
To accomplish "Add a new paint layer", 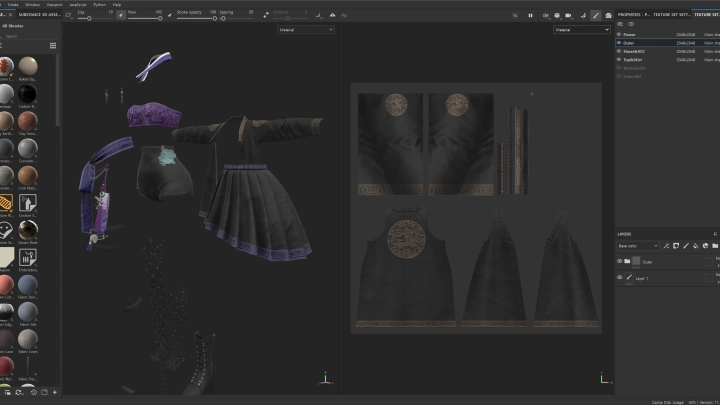I will 686,246.
